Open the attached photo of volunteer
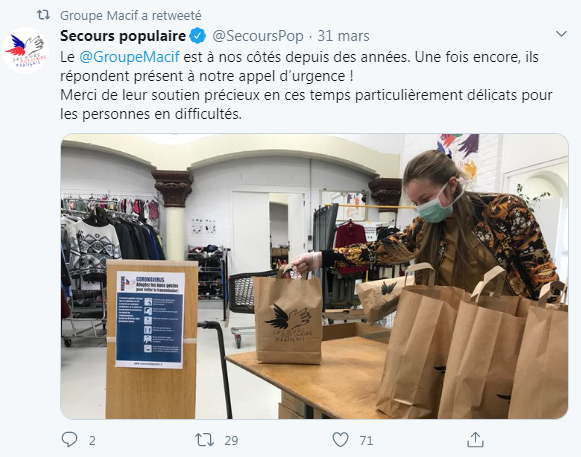 coord(314,276)
